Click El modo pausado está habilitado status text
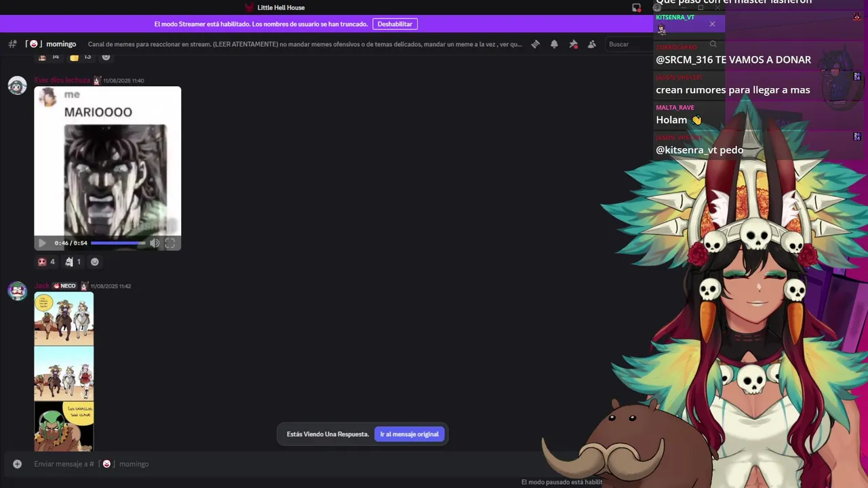 pos(561,482)
